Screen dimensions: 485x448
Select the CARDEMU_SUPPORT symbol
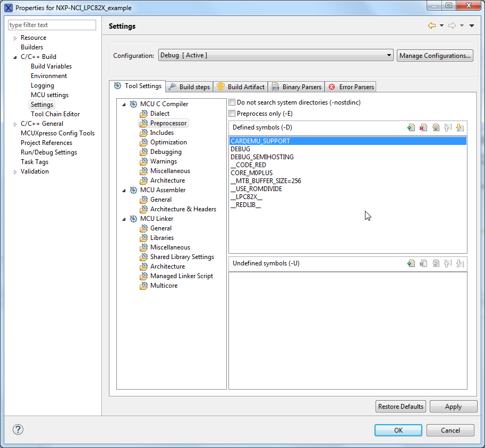[347, 141]
